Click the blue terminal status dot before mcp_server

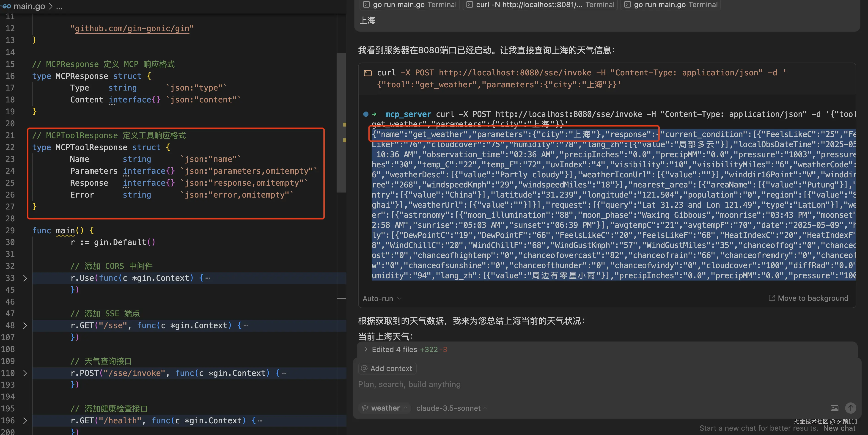point(365,114)
